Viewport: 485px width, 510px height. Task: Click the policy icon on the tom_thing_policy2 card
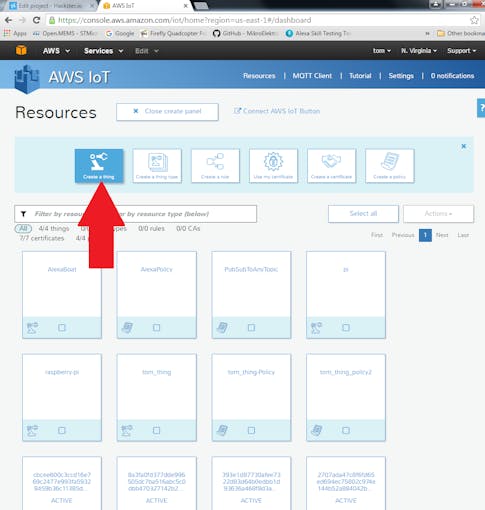tap(317, 430)
